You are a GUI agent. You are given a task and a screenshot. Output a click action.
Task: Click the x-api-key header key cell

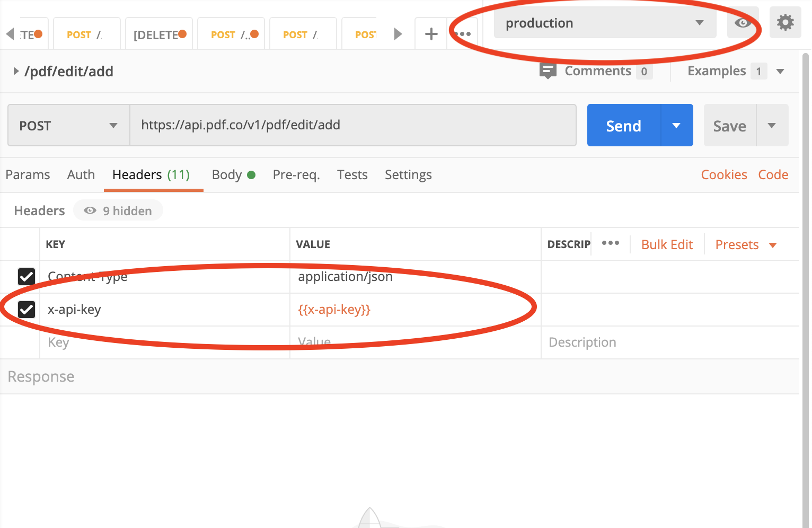pyautogui.click(x=165, y=310)
